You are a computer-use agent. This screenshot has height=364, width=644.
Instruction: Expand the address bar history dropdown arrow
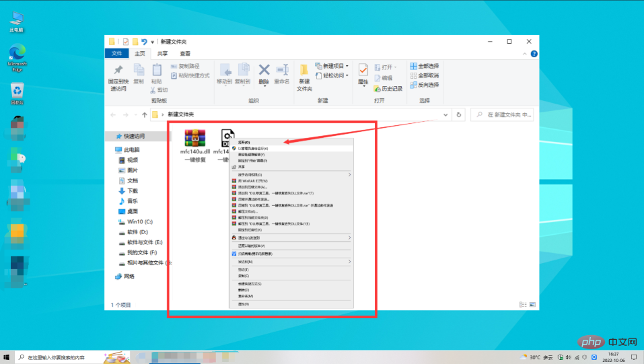pos(445,115)
